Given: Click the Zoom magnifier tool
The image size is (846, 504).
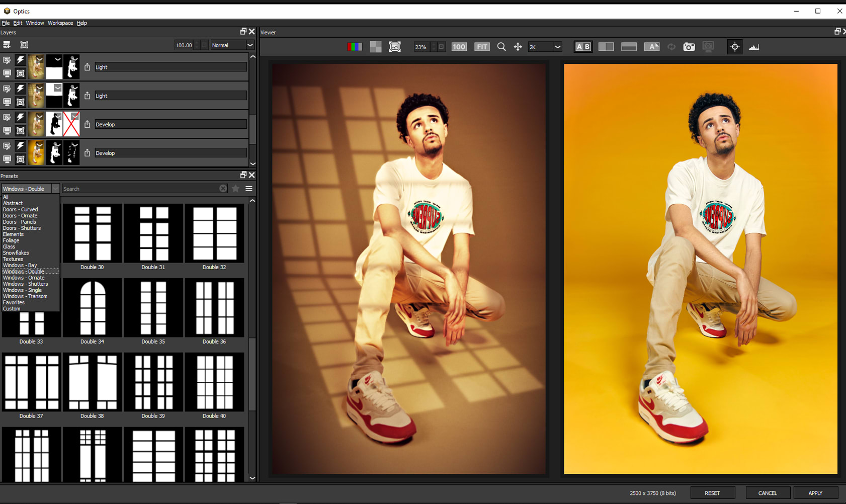Looking at the screenshot, I should click(x=501, y=47).
